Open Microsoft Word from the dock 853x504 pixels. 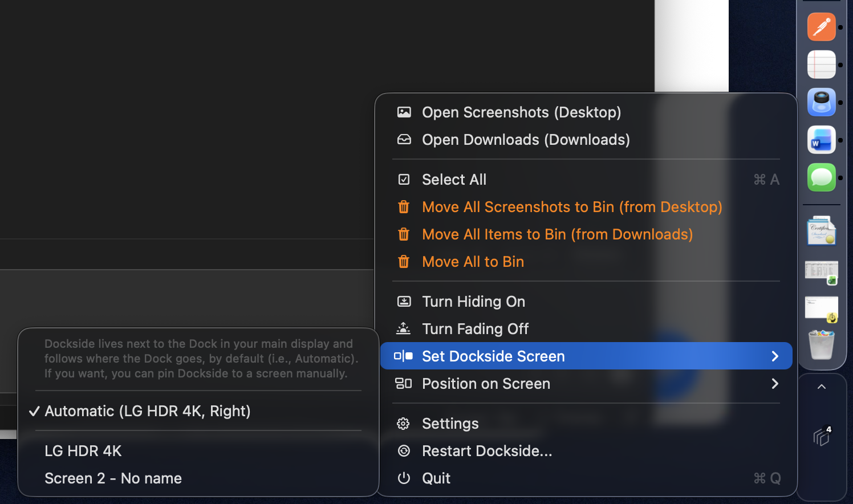click(821, 140)
